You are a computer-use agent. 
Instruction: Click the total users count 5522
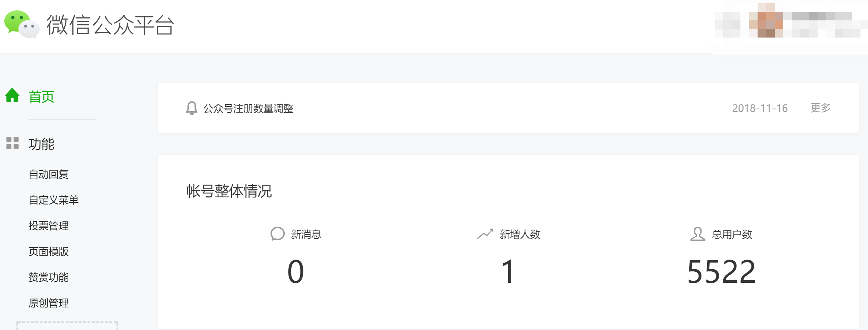721,272
